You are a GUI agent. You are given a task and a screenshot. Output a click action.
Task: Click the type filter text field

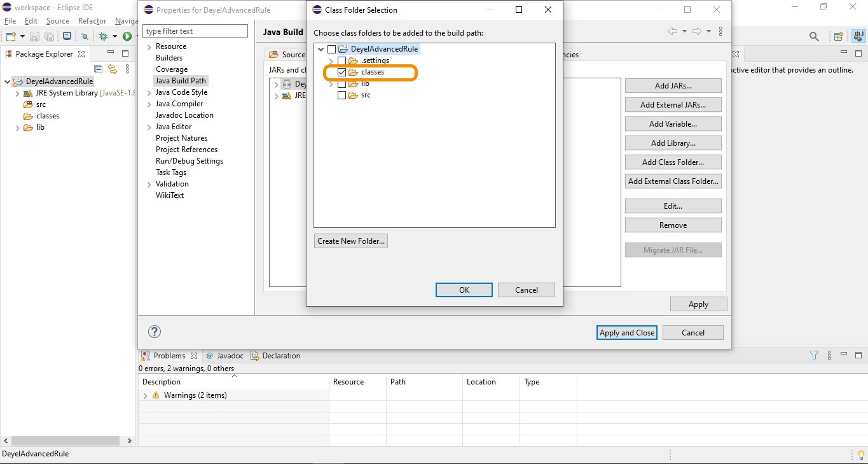pos(195,31)
